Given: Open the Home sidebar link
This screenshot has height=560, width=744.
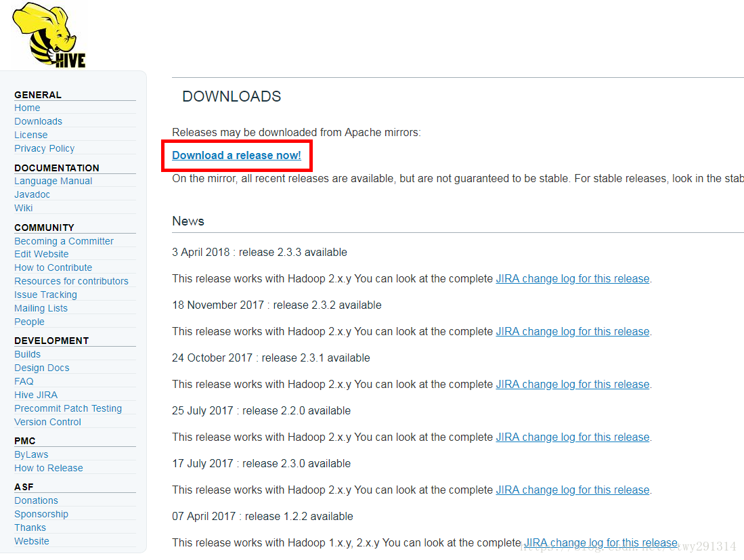Looking at the screenshot, I should 27,108.
